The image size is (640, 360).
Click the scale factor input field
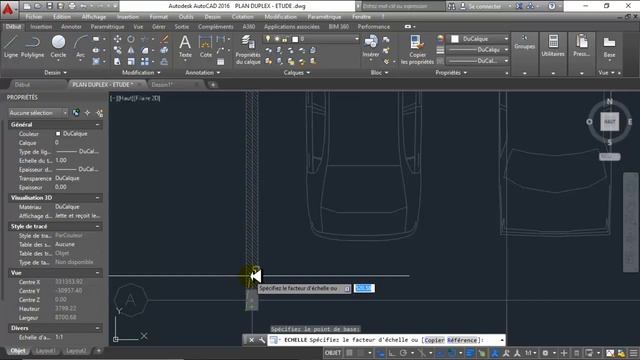[364, 288]
